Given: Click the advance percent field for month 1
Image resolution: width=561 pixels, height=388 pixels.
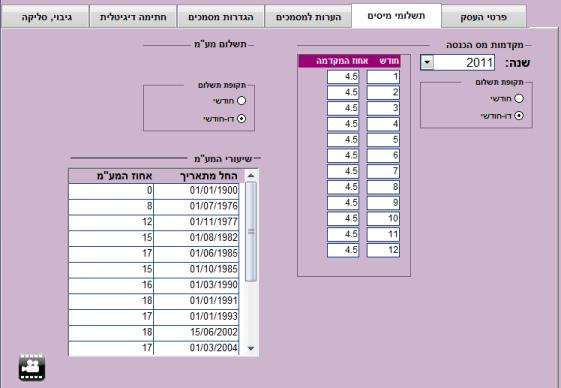Looking at the screenshot, I should [x=343, y=77].
